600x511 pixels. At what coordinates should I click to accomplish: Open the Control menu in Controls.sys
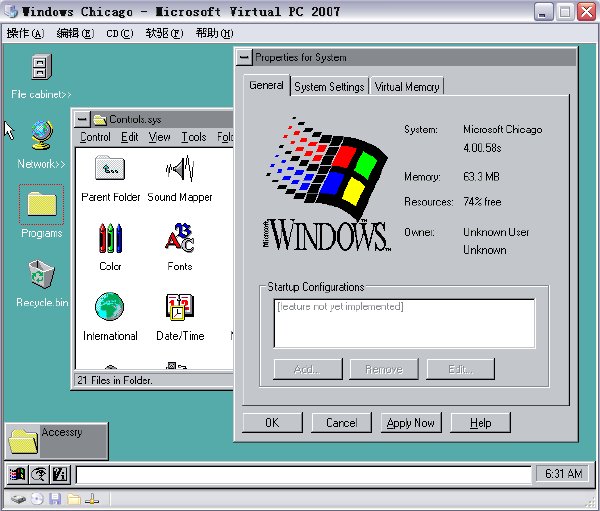coord(95,137)
